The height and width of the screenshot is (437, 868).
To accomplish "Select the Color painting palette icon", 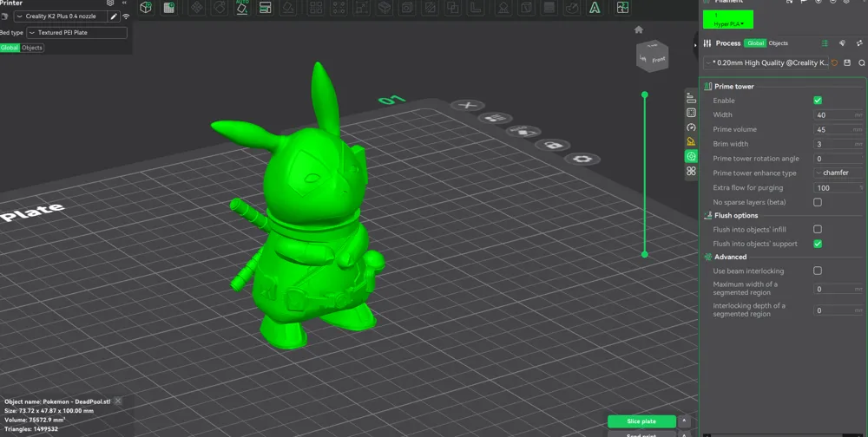I will (x=572, y=7).
